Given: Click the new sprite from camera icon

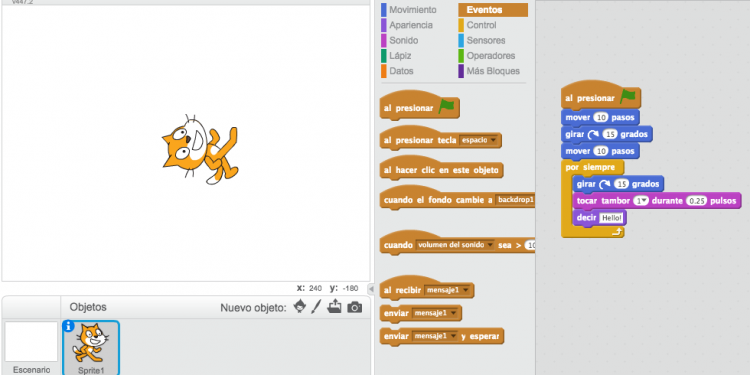Looking at the screenshot, I should coord(354,307).
